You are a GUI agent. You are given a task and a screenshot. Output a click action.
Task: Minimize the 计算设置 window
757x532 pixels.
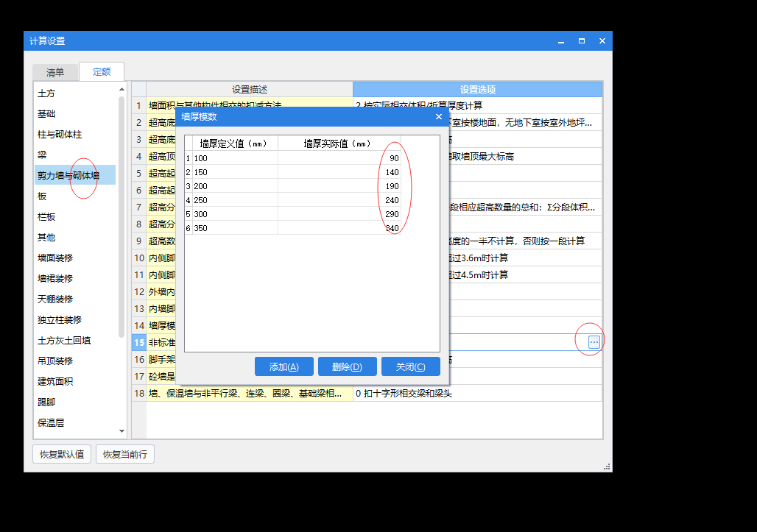561,41
